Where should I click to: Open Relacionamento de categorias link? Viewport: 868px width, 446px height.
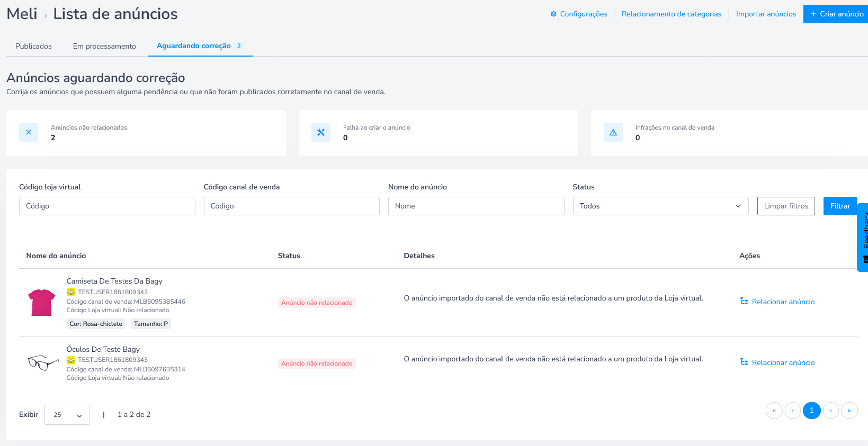point(672,14)
